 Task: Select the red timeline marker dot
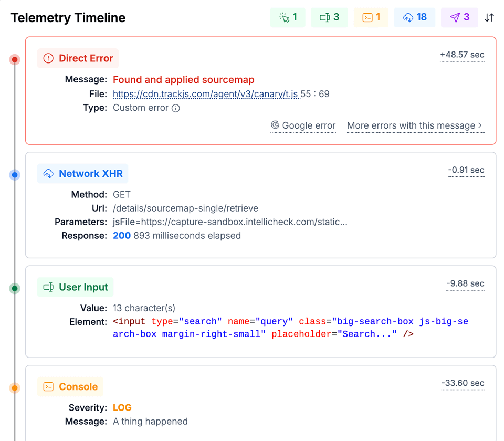(x=15, y=59)
